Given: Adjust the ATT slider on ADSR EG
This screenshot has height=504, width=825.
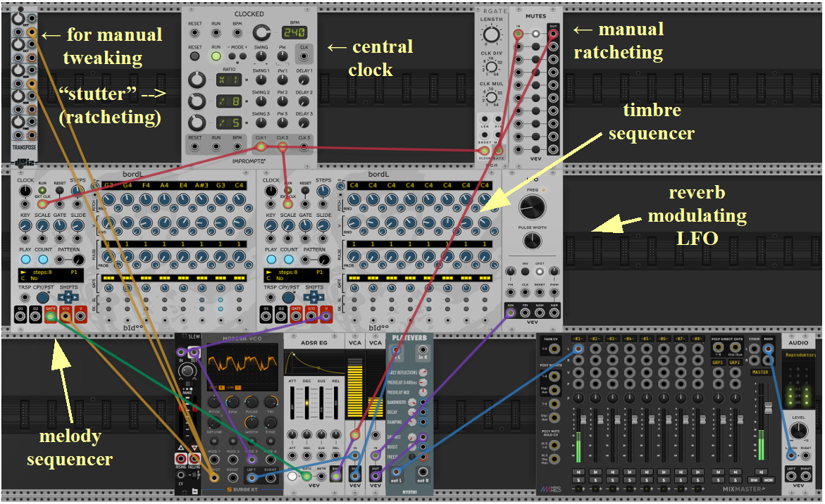Looking at the screenshot, I should pos(292,403).
